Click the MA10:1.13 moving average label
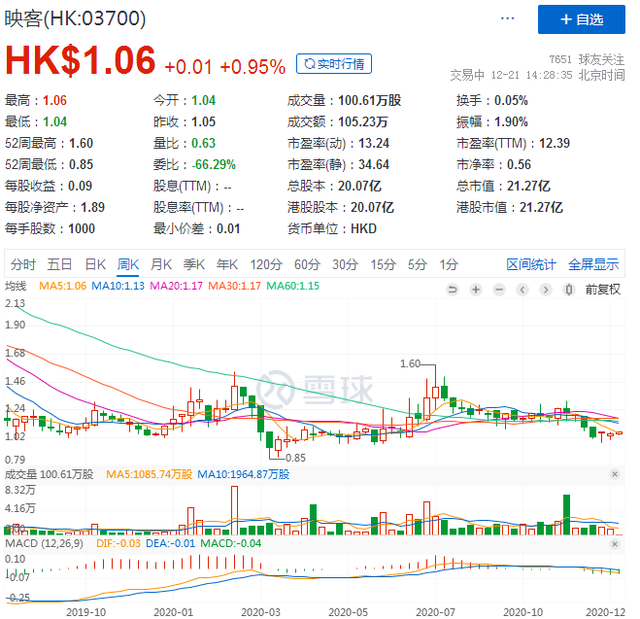Screen dimensions: 640x619 pos(118,286)
